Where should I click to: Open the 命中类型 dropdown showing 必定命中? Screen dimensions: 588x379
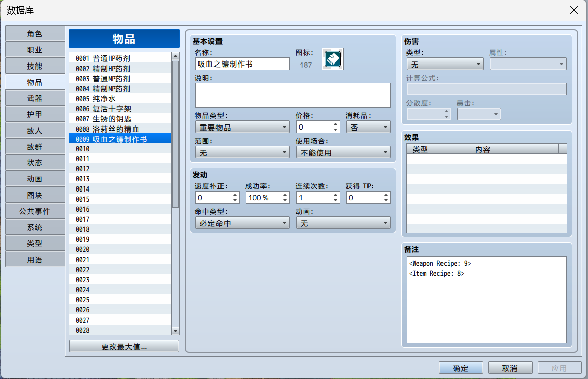tap(242, 223)
